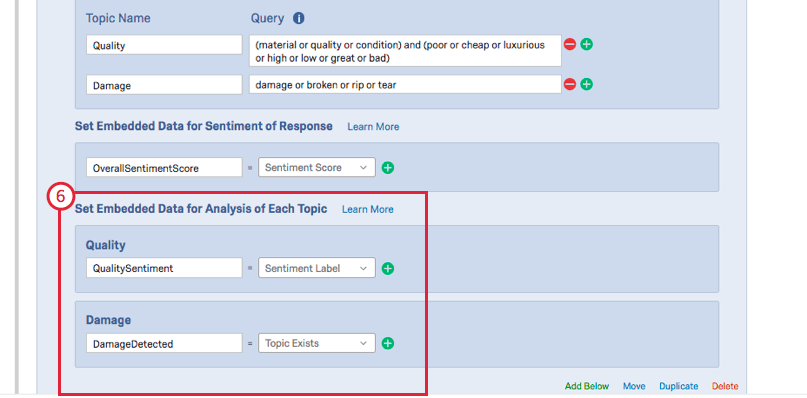This screenshot has width=807, height=398.
Task: Add a topic after the Damage row
Action: click(x=586, y=84)
